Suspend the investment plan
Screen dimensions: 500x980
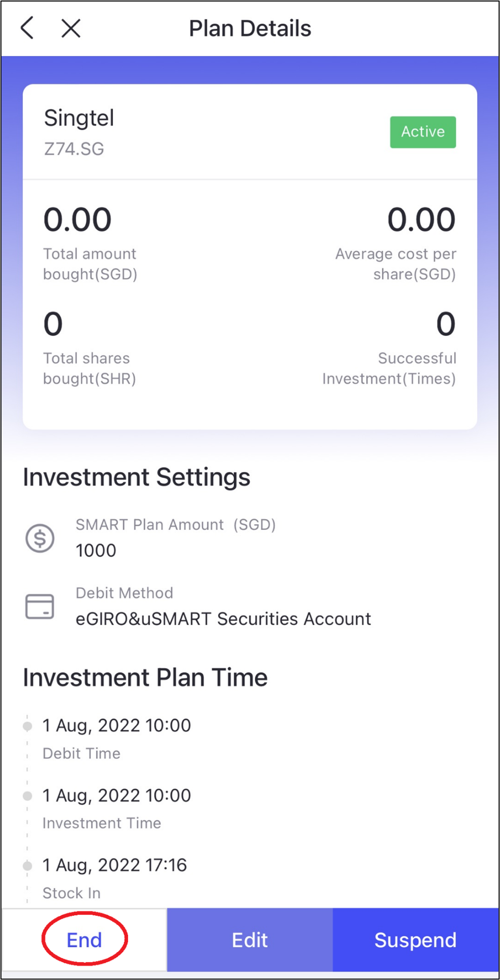[416, 940]
